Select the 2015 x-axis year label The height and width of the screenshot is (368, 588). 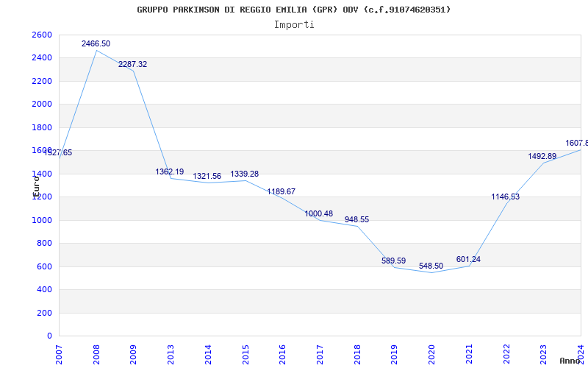[x=245, y=354]
